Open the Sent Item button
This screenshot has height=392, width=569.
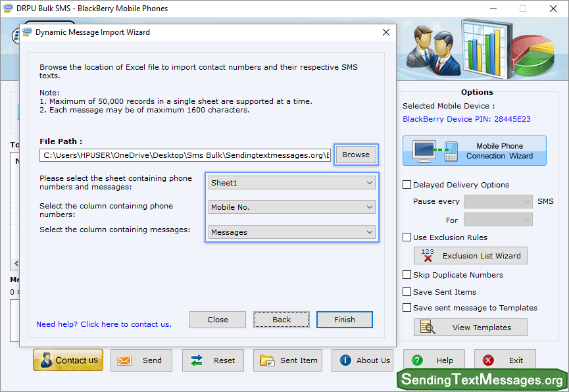287,360
